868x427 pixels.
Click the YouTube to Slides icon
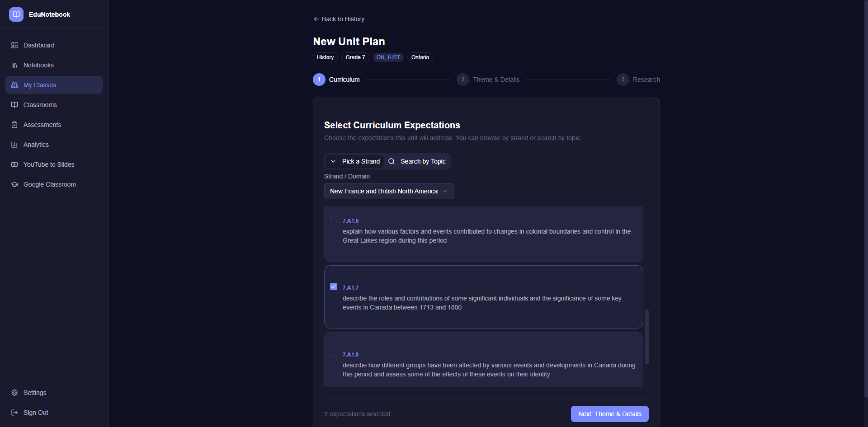point(14,164)
